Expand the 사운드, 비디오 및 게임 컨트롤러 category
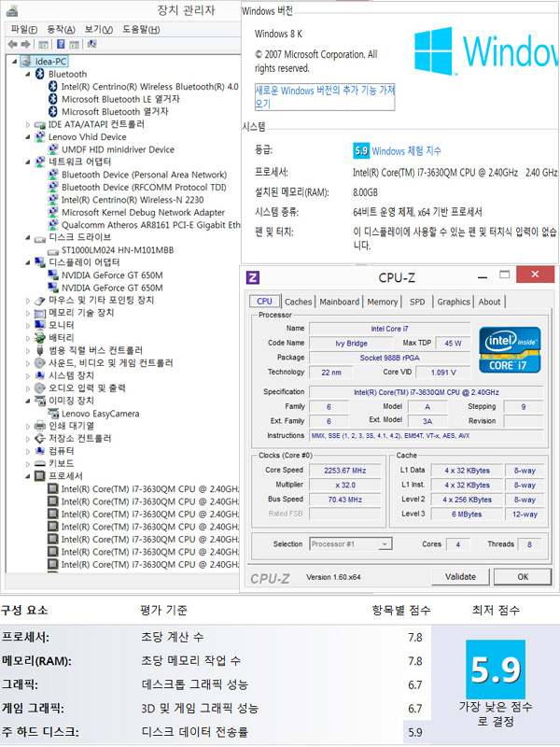Viewport: 560px width, 747px height. (x=28, y=363)
